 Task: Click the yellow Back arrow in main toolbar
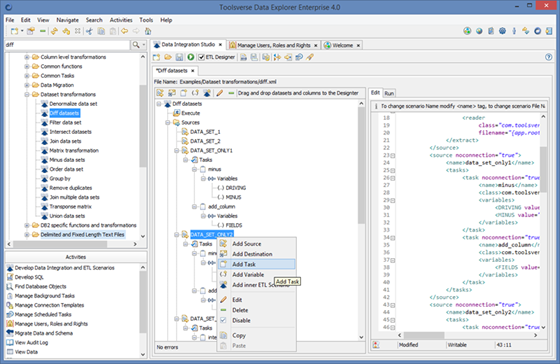coord(124,31)
